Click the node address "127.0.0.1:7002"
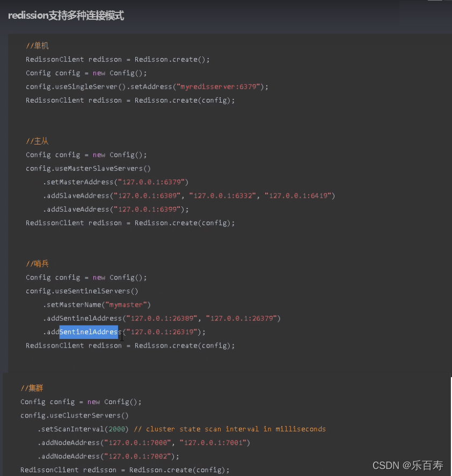Viewport: 452px width, 476px height. 138,457
